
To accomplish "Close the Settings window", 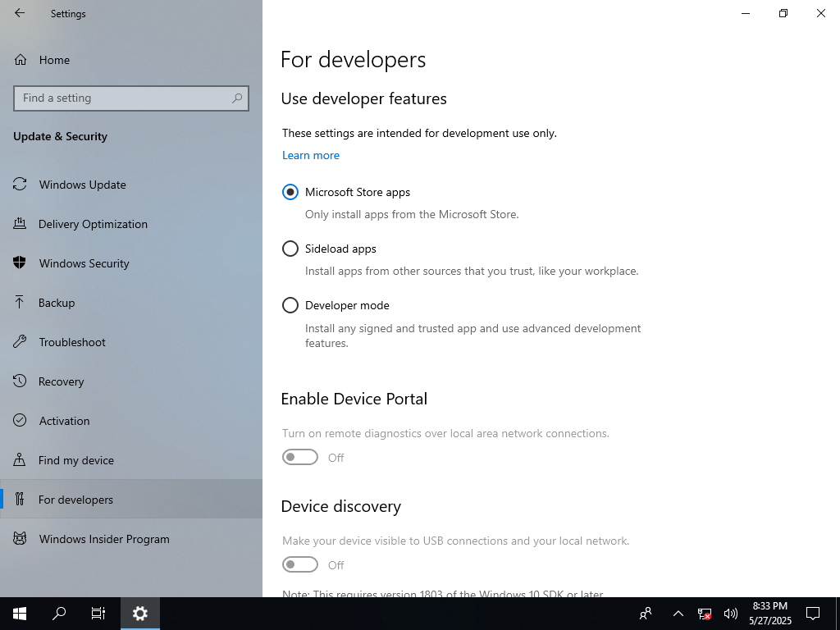I will (820, 13).
